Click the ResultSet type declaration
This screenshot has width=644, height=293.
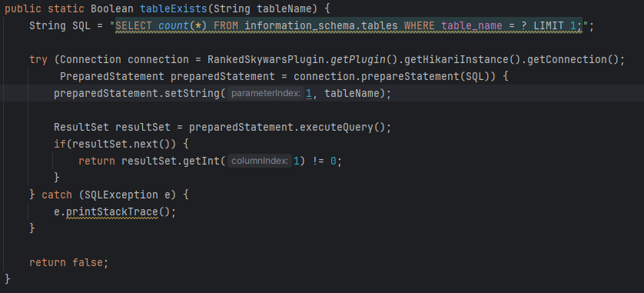[81, 127]
